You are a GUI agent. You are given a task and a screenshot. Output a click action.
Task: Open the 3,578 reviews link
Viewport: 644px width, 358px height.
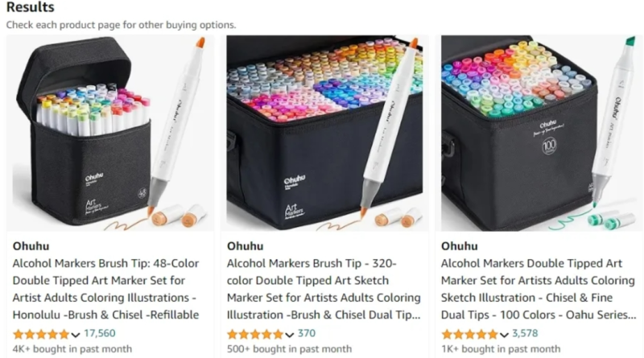click(525, 333)
